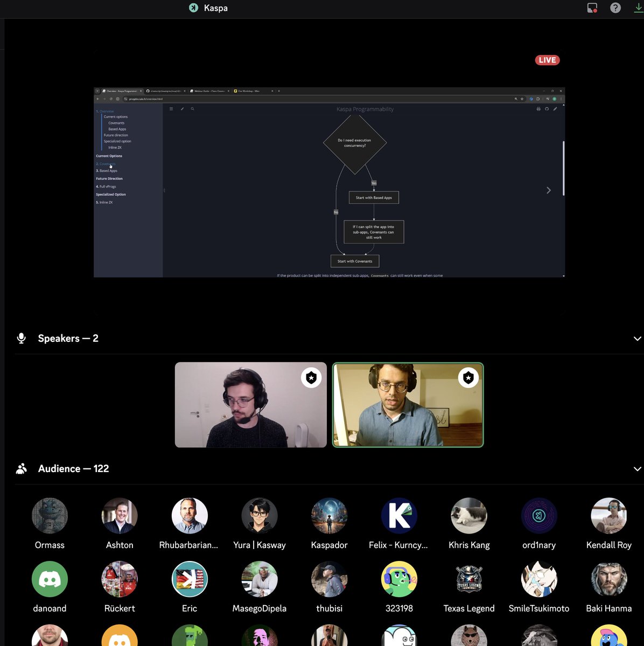
Task: Click moderator badge on right speaker tile
Action: coord(468,378)
